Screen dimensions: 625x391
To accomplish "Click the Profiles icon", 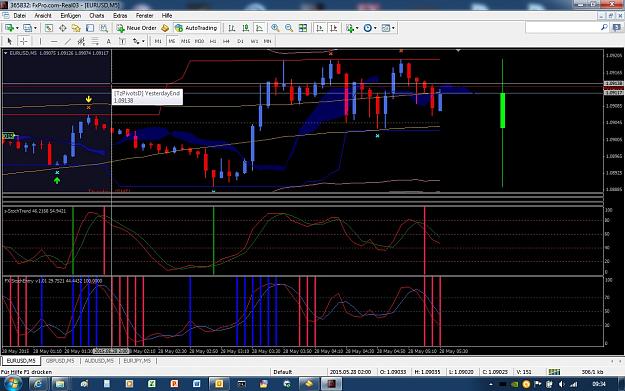I will coord(27,28).
